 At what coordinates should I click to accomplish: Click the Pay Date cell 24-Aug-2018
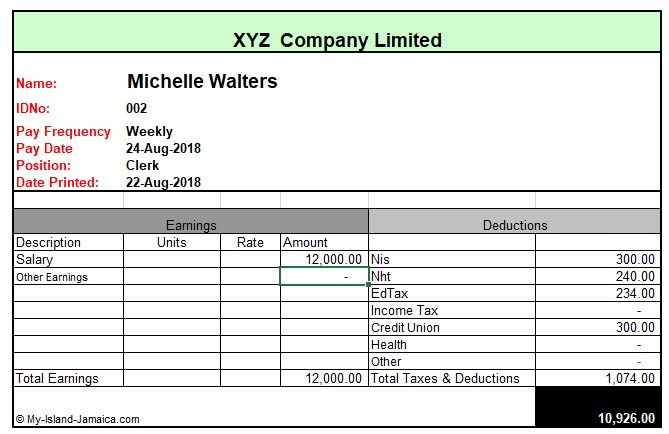(x=163, y=149)
